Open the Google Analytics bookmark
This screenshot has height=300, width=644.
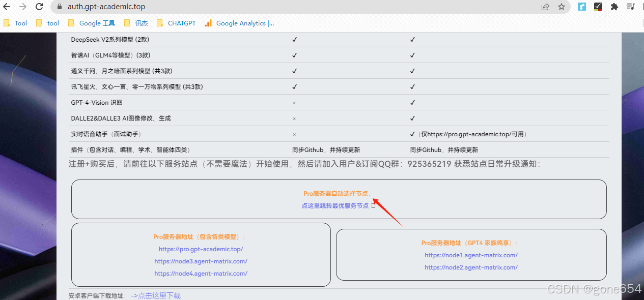239,23
